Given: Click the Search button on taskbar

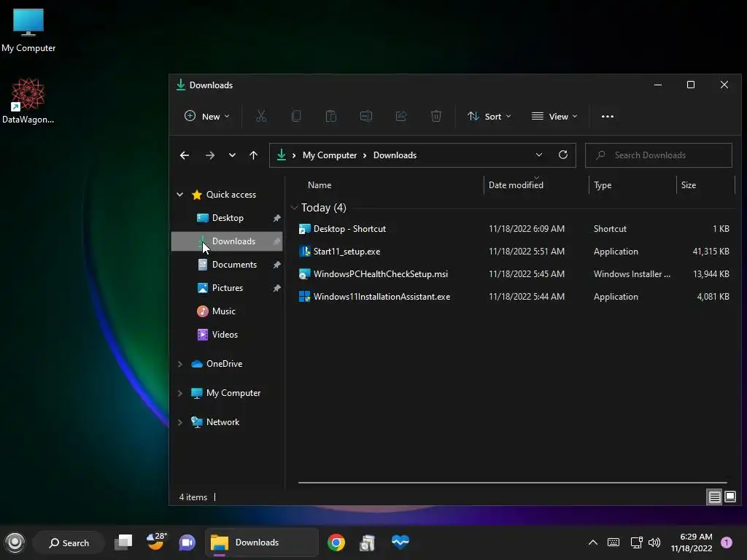Looking at the screenshot, I should point(69,542).
